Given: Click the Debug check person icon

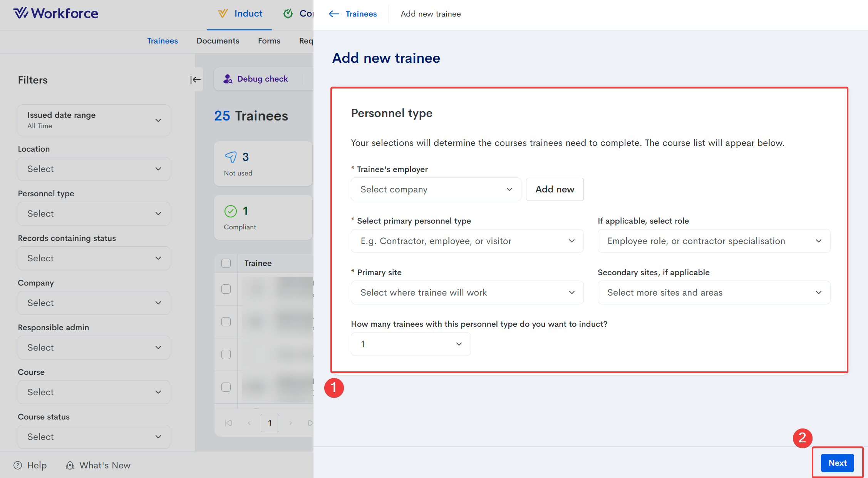Looking at the screenshot, I should click(228, 79).
